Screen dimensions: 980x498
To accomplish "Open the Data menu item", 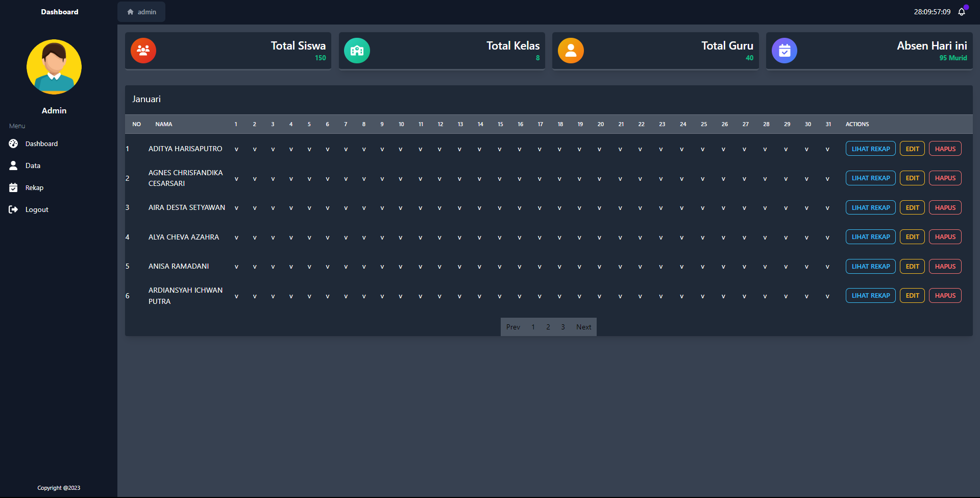I will click(x=33, y=165).
